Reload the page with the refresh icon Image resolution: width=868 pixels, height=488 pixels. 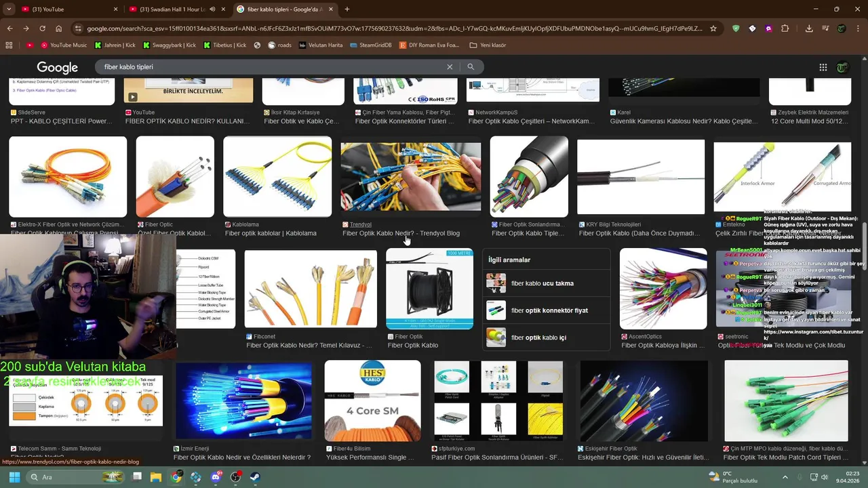click(x=42, y=28)
